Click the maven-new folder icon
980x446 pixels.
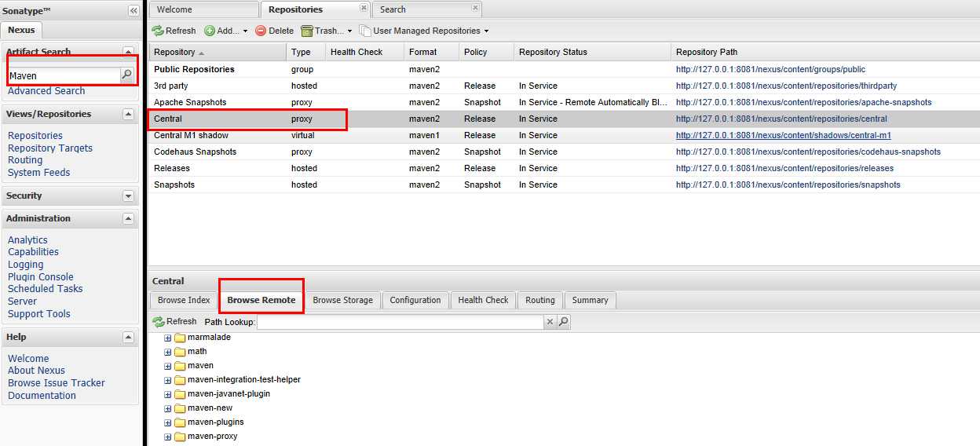pyautogui.click(x=179, y=408)
